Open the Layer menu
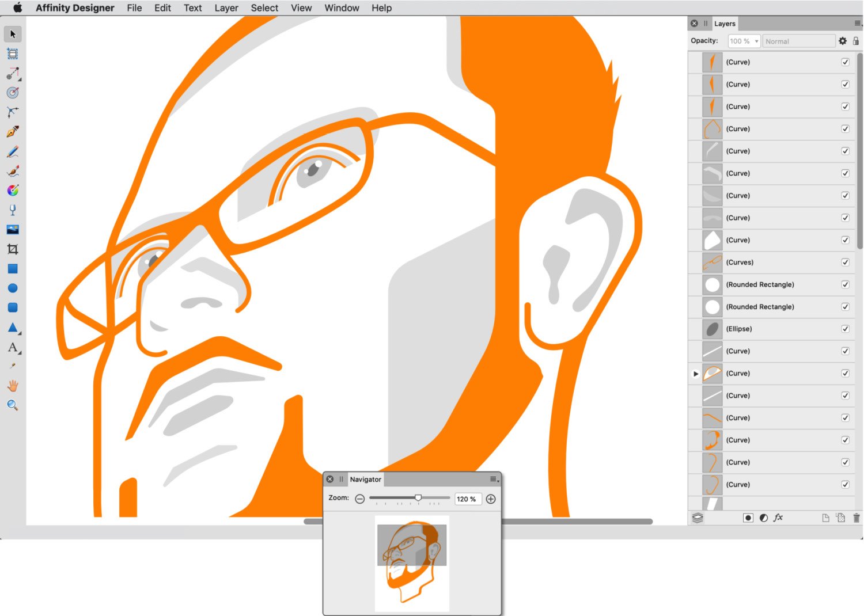 (226, 8)
